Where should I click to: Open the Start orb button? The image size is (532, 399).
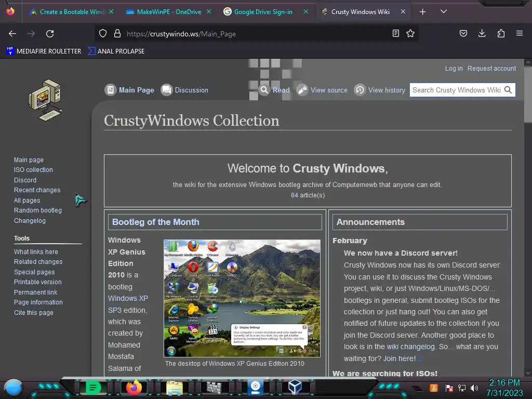(x=13, y=388)
